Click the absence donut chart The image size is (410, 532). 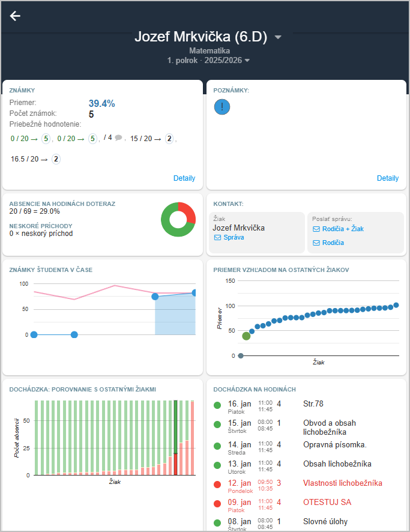click(x=178, y=219)
